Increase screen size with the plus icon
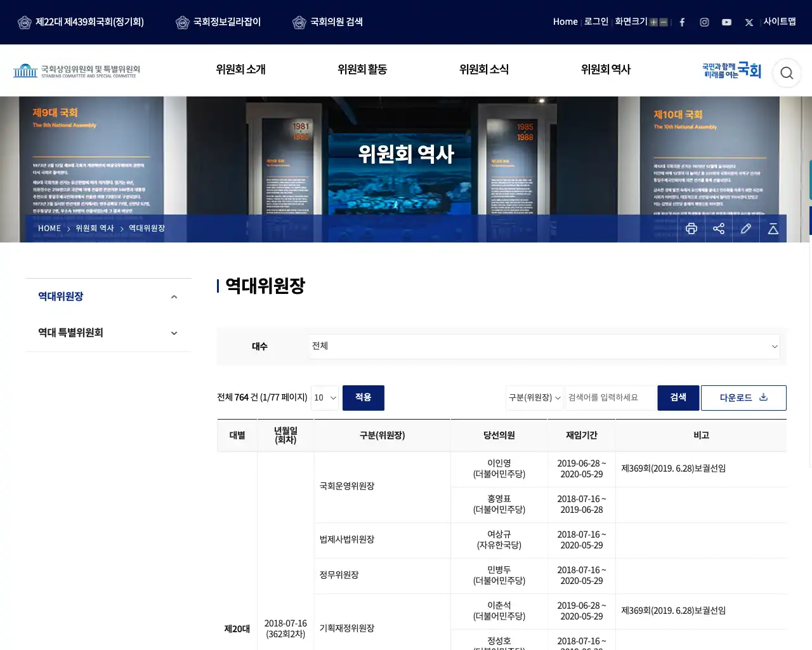 pos(653,22)
